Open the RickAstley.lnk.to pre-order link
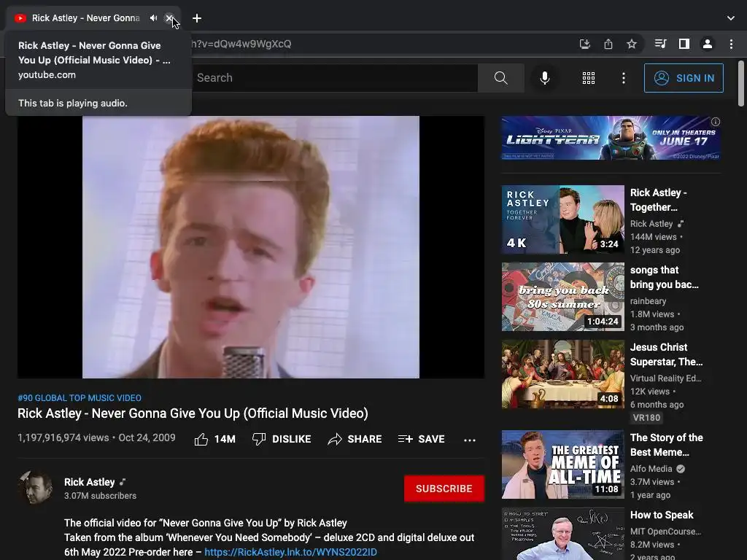The width and height of the screenshot is (747, 560). [290, 552]
